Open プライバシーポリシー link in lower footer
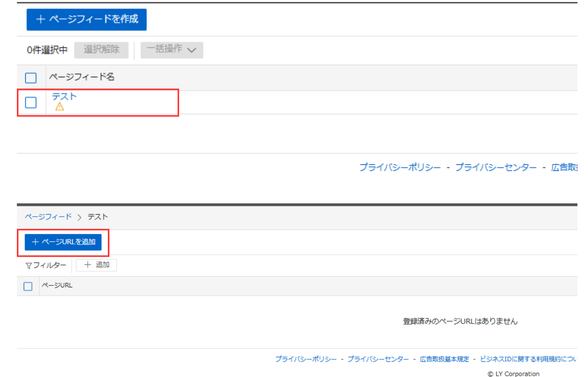 (306, 359)
